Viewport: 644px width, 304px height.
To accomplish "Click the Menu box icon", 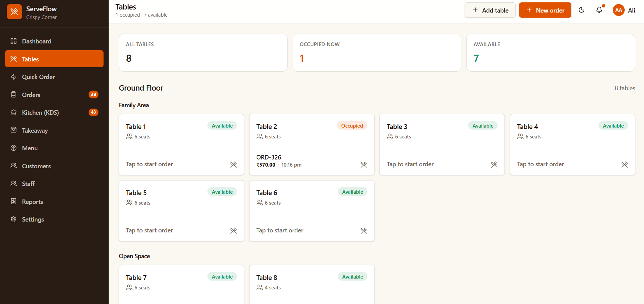I will (x=14, y=148).
